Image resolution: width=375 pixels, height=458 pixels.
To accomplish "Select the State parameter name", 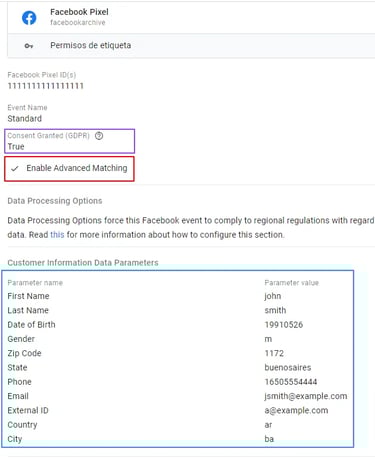I will click(17, 368).
